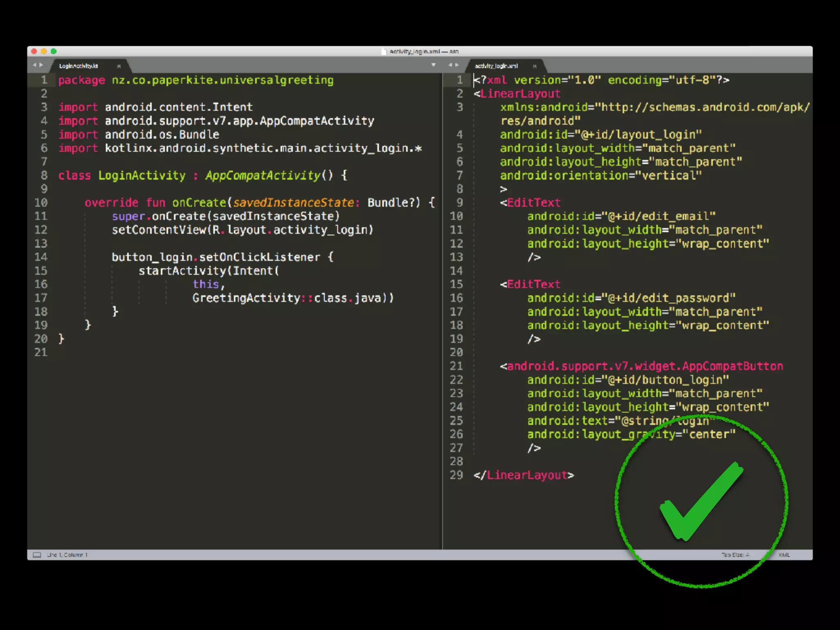Image resolution: width=840 pixels, height=630 pixels.
Task: Click the large green checkmark overlay
Action: pyautogui.click(x=701, y=501)
